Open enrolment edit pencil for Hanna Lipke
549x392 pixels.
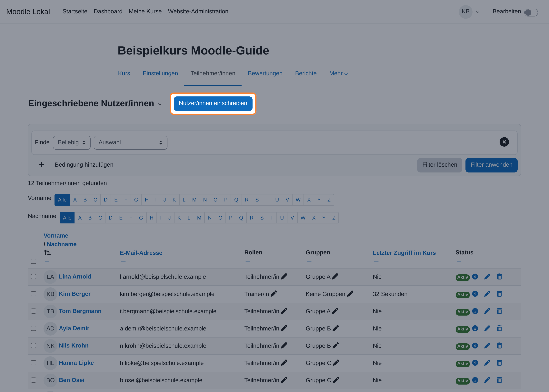487,363
